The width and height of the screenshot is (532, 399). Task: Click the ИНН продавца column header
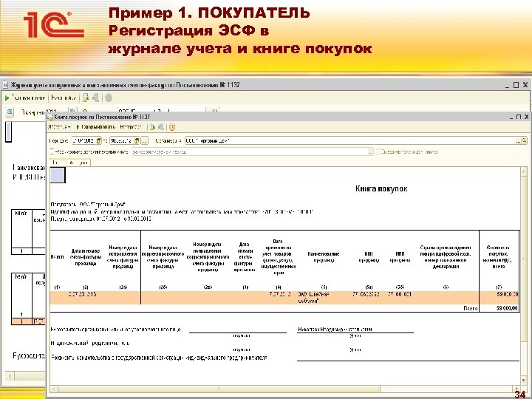coord(369,257)
